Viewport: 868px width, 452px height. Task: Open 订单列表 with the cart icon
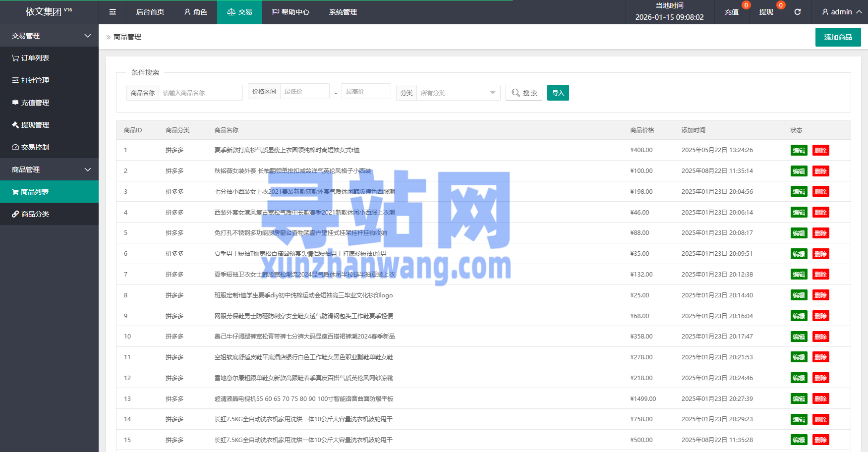pos(31,58)
